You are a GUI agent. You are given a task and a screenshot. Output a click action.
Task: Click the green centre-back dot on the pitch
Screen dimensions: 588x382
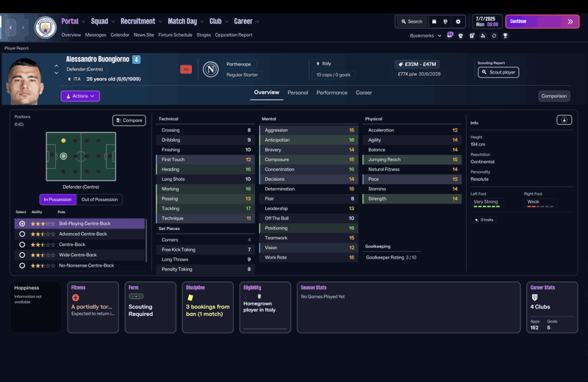click(x=64, y=156)
